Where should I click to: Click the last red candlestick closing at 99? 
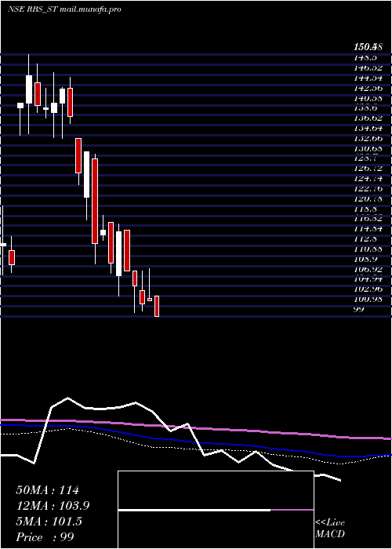tap(157, 307)
